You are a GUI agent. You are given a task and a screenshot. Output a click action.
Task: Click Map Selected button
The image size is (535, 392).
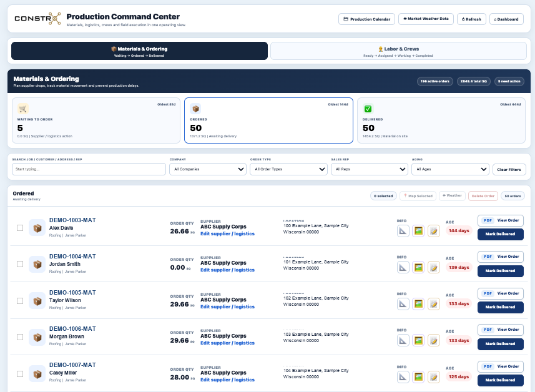click(x=418, y=196)
